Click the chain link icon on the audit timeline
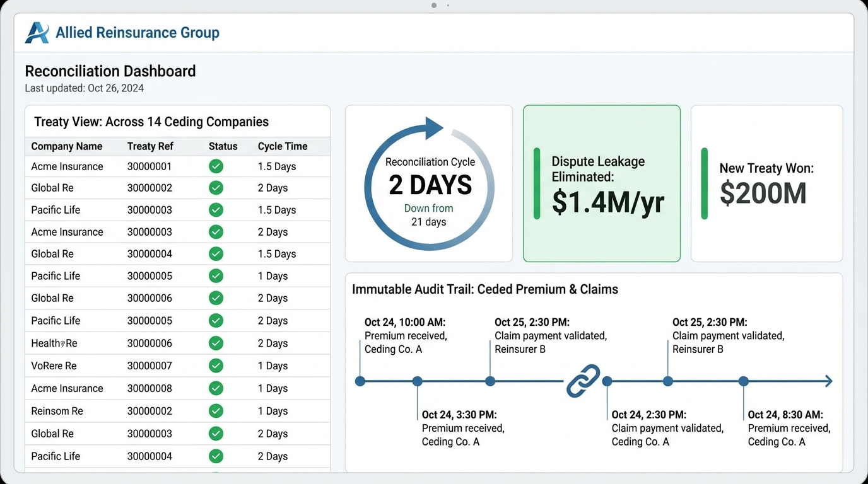The width and height of the screenshot is (868, 484). coord(583,381)
